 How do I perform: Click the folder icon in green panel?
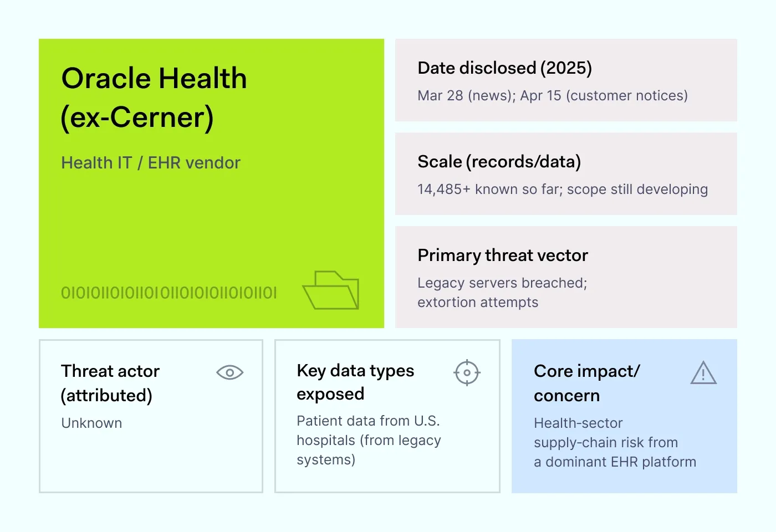coord(331,290)
